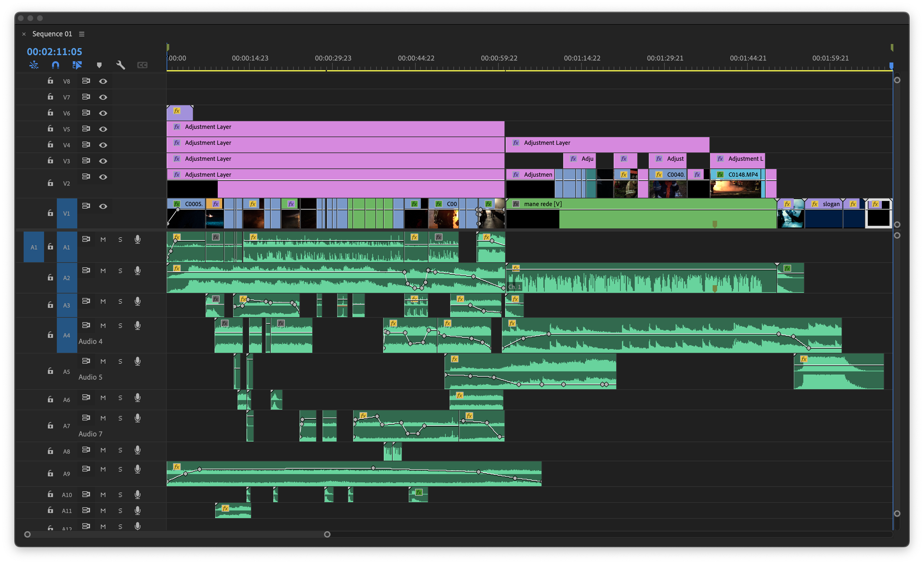Lock the V5 track padlock
This screenshot has height=564, width=924.
[x=50, y=129]
